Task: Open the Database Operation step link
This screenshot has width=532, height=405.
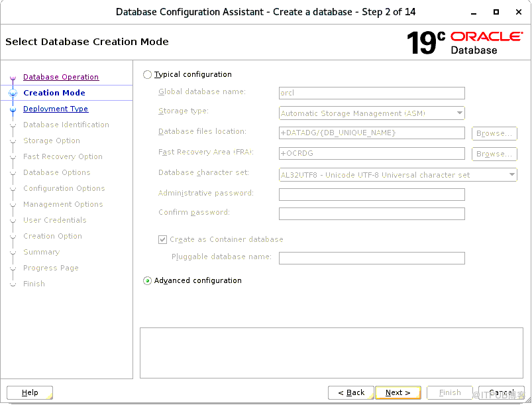Action: click(61, 77)
